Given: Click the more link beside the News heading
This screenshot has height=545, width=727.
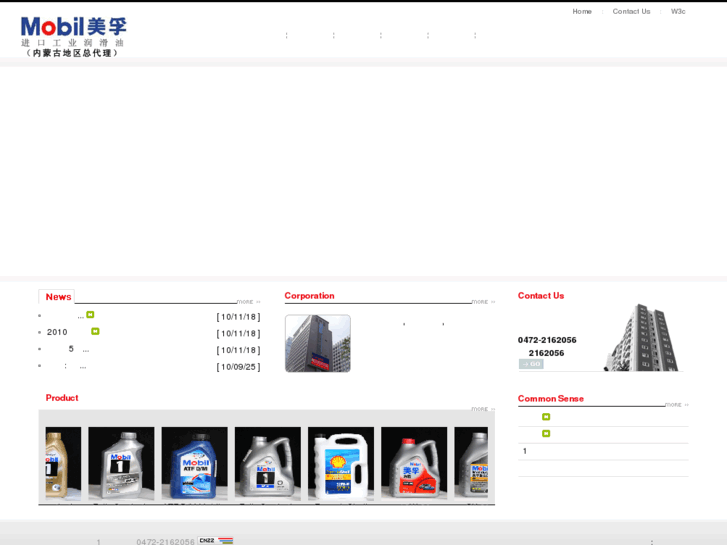Looking at the screenshot, I should pos(249,302).
